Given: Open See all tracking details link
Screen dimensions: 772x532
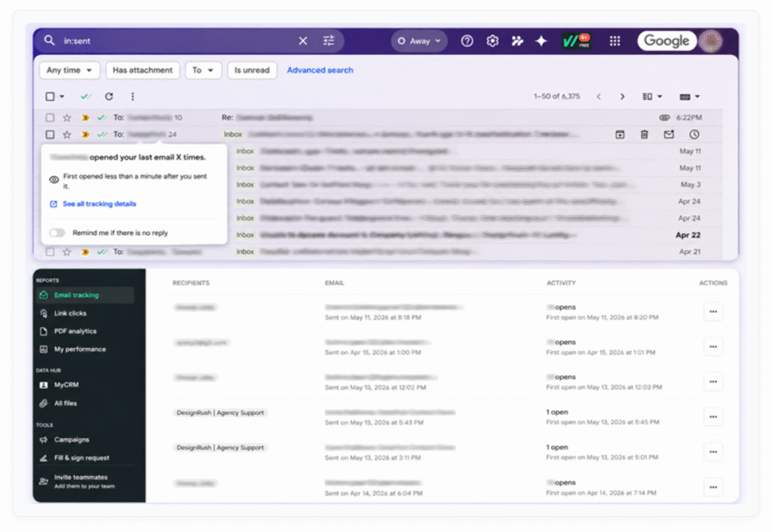Looking at the screenshot, I should click(x=100, y=203).
